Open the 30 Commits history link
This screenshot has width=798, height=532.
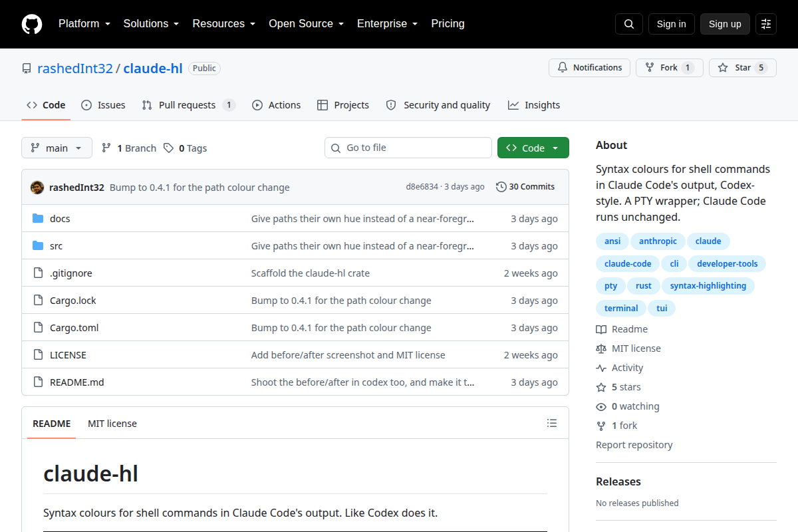[525, 187]
